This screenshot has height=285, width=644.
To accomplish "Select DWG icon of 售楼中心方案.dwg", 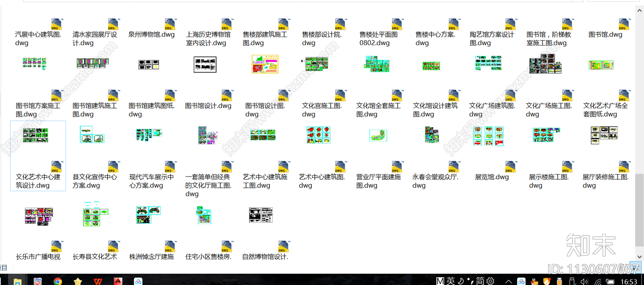I will point(454,24).
